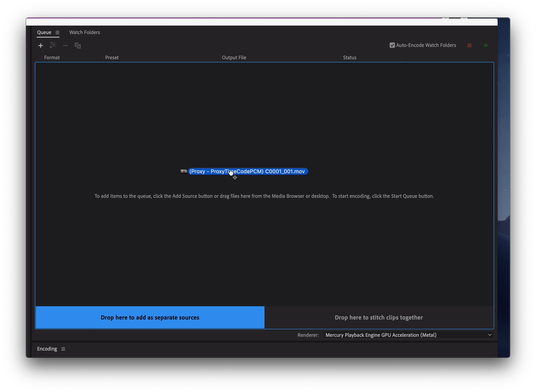Viewport: 536px width, 392px height.
Task: Click 'Drop here to stitch clips together'
Action: pos(378,318)
